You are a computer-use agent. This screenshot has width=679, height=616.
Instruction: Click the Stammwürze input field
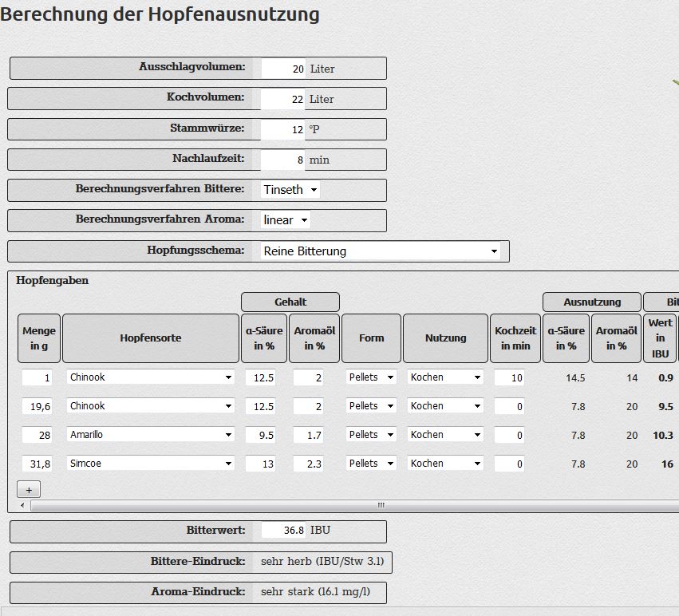[283, 129]
